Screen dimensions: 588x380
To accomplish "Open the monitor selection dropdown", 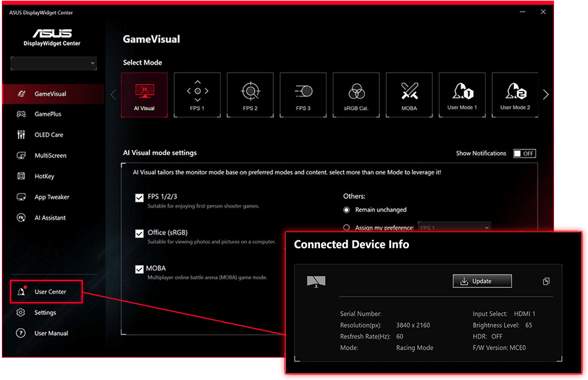I will pyautogui.click(x=54, y=64).
